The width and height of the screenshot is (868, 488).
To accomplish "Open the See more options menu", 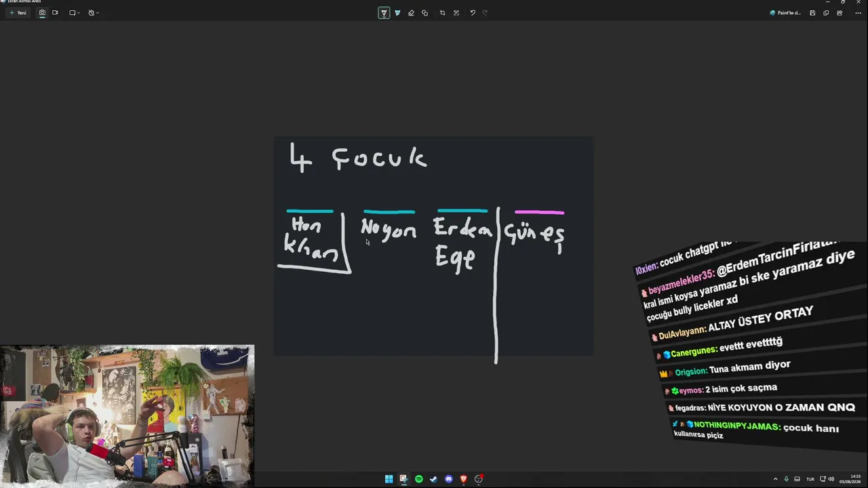I will pyautogui.click(x=858, y=13).
